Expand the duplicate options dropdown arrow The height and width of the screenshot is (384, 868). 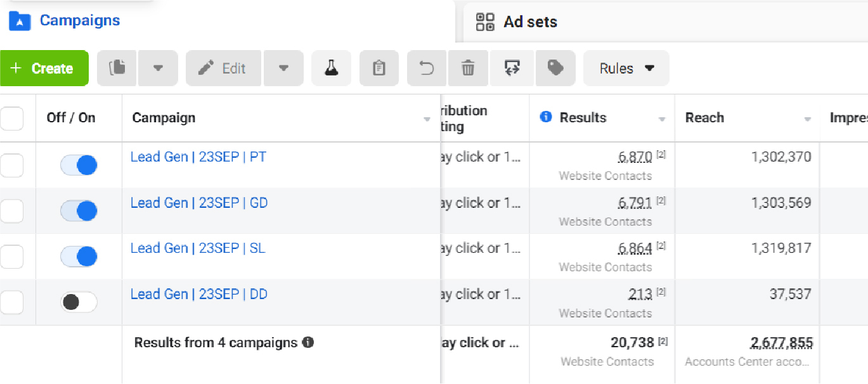(158, 68)
